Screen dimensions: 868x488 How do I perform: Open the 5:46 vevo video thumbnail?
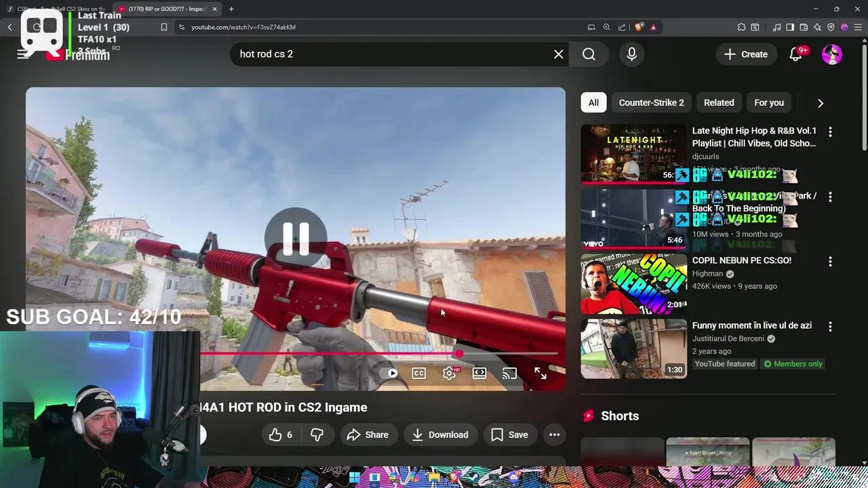click(x=633, y=218)
